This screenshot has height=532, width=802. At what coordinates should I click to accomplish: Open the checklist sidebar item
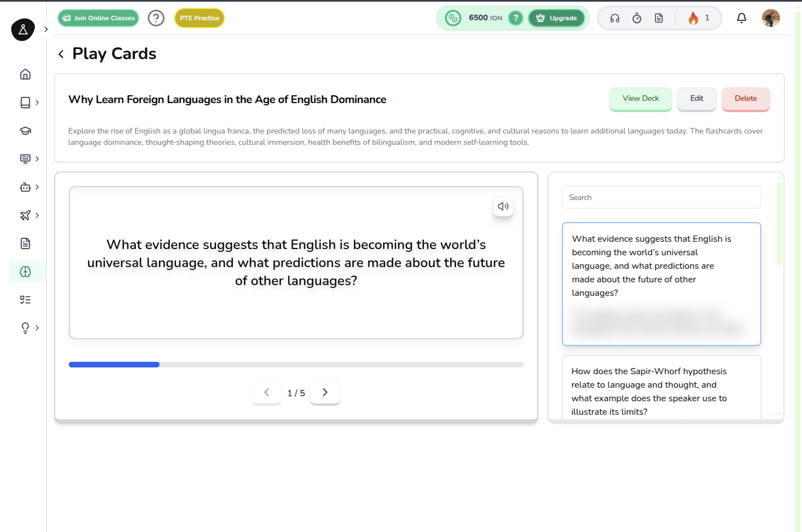point(25,300)
